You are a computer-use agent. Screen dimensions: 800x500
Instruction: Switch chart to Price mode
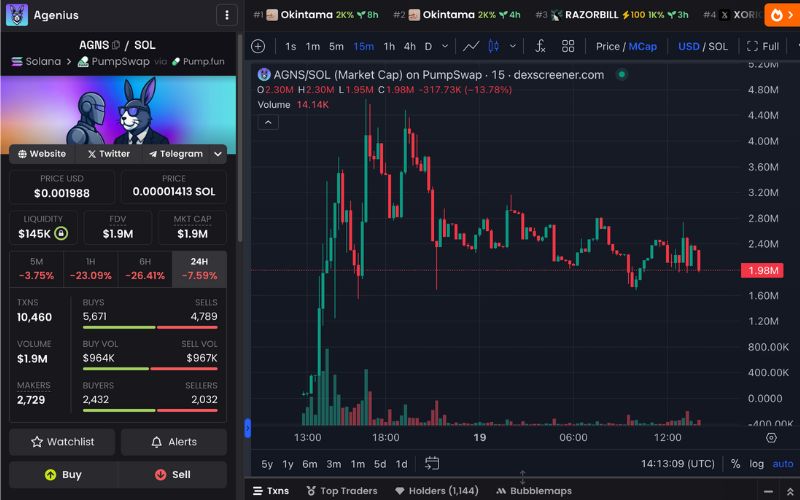click(607, 46)
